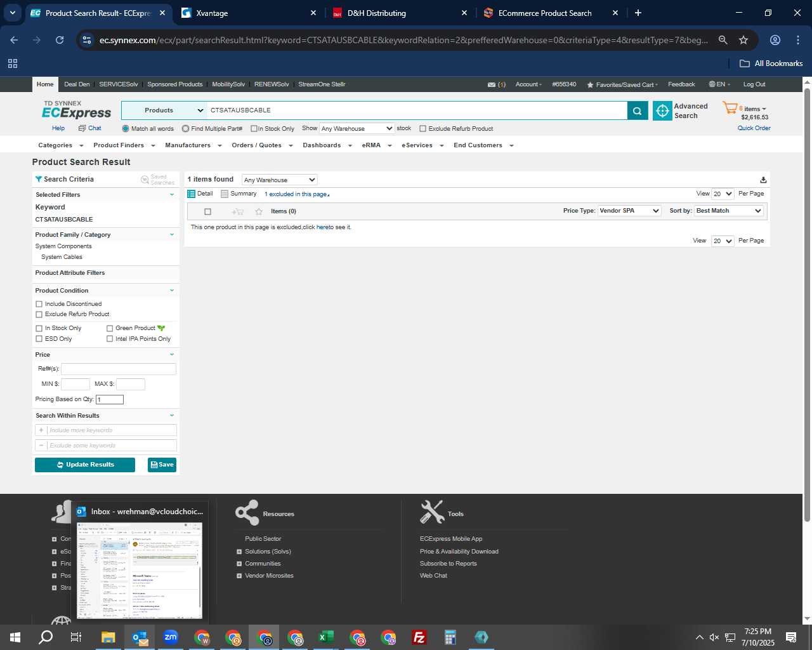Open Excel from the taskbar

click(x=326, y=637)
